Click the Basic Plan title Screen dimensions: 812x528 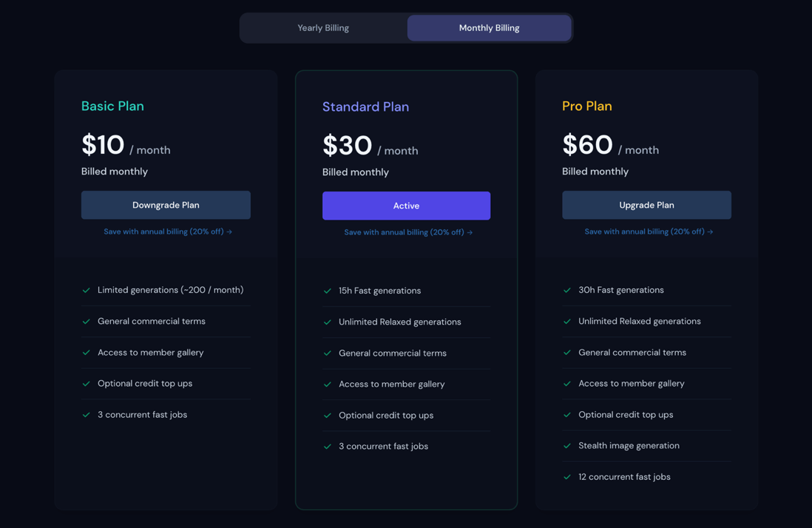coord(112,106)
